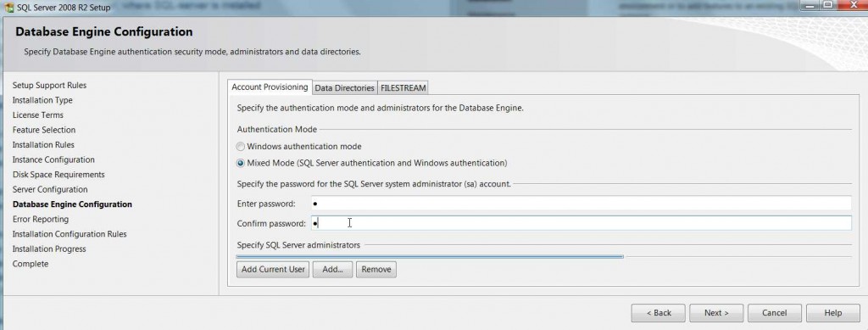Proceed with the Next button
The width and height of the screenshot is (868, 330).
716,313
